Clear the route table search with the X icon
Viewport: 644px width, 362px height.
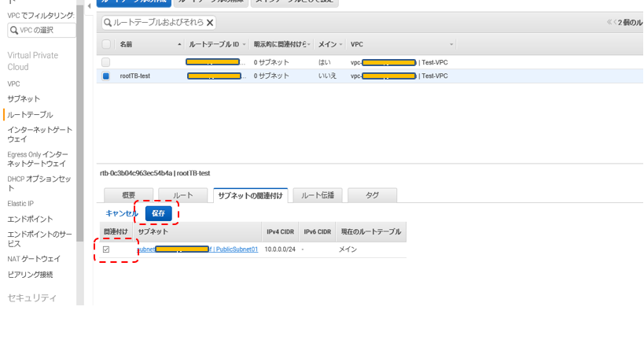click(x=209, y=23)
